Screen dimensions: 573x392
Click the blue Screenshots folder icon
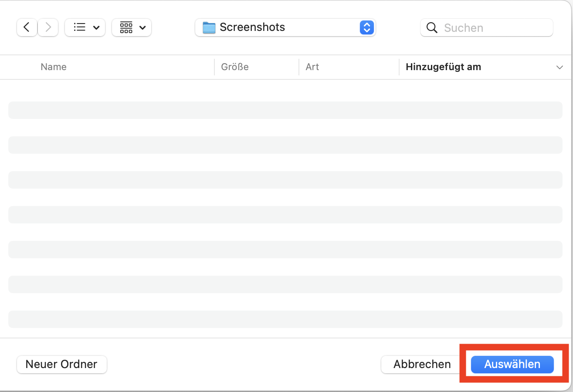pos(209,27)
